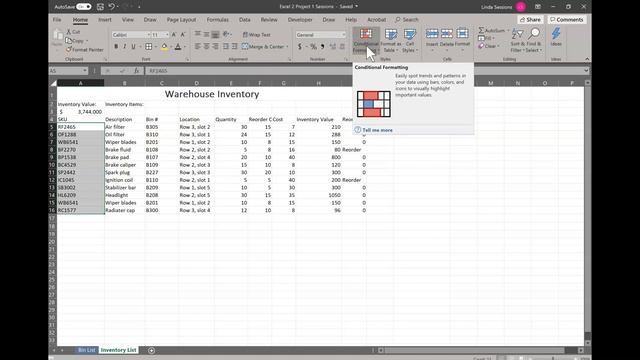Click the Borders icon
640x360 pixels.
(x=149, y=47)
